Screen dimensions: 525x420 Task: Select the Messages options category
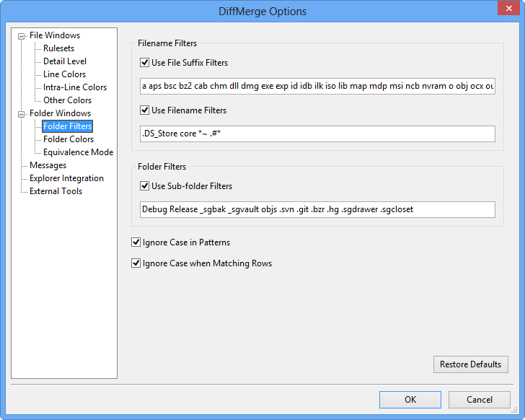(48, 165)
